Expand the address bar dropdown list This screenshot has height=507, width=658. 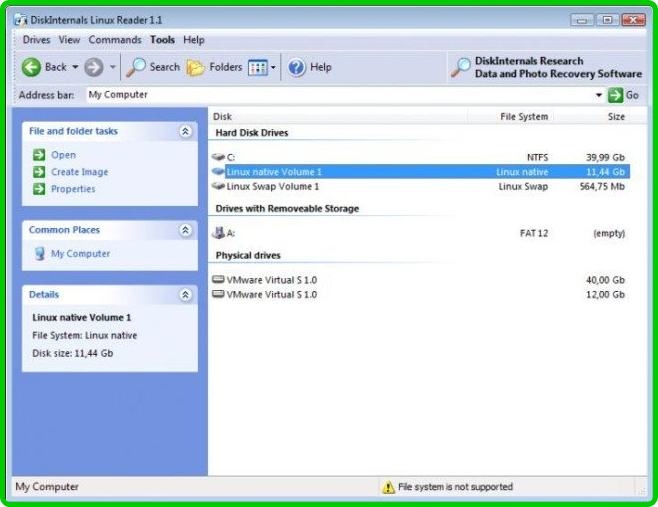tap(599, 95)
